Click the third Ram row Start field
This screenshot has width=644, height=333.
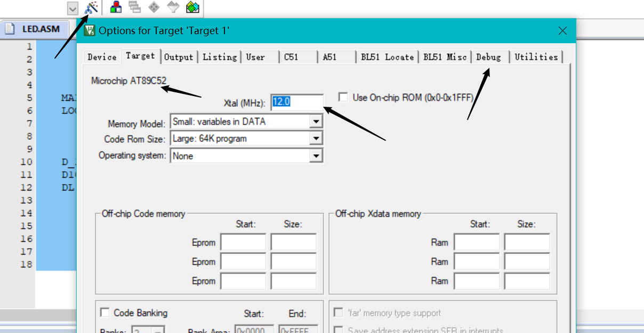pyautogui.click(x=477, y=281)
